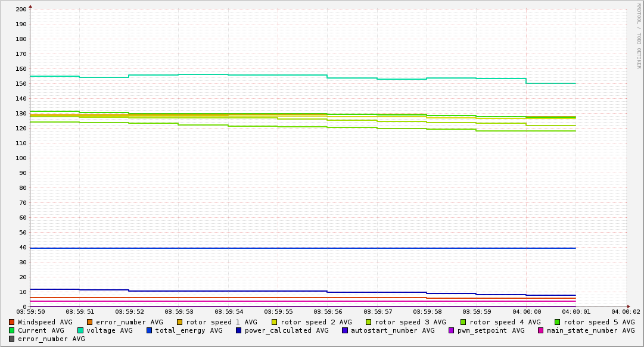Click the rotor speed 5 AVG legend label

pyautogui.click(x=599, y=322)
